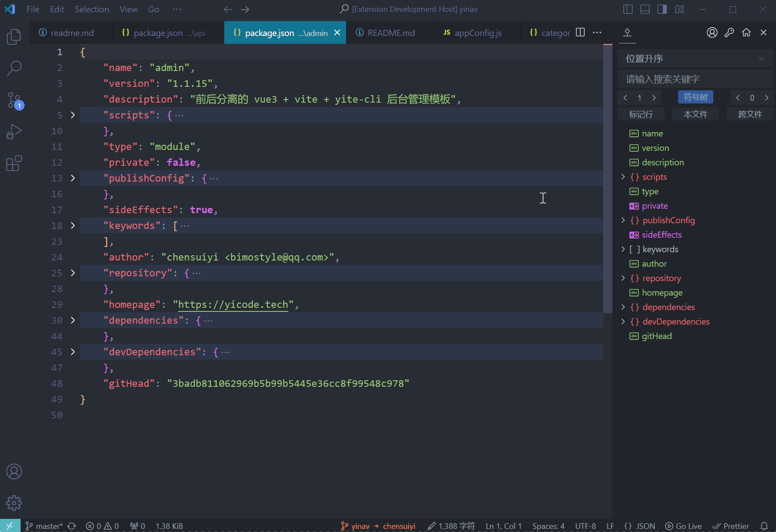Open the 位置升序 sort order dropdown
776x532 pixels.
[x=695, y=59]
